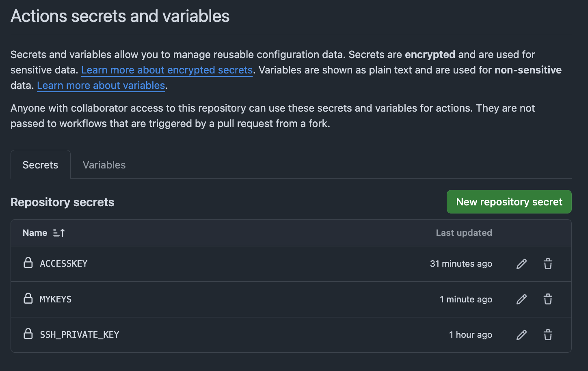Click the lock icon beside ACCESSKEY

click(x=28, y=263)
